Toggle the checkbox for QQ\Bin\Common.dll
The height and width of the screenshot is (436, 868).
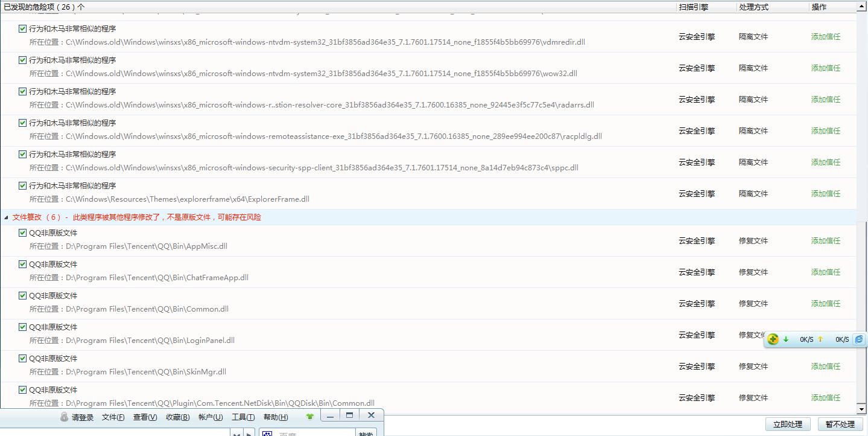[23, 295]
